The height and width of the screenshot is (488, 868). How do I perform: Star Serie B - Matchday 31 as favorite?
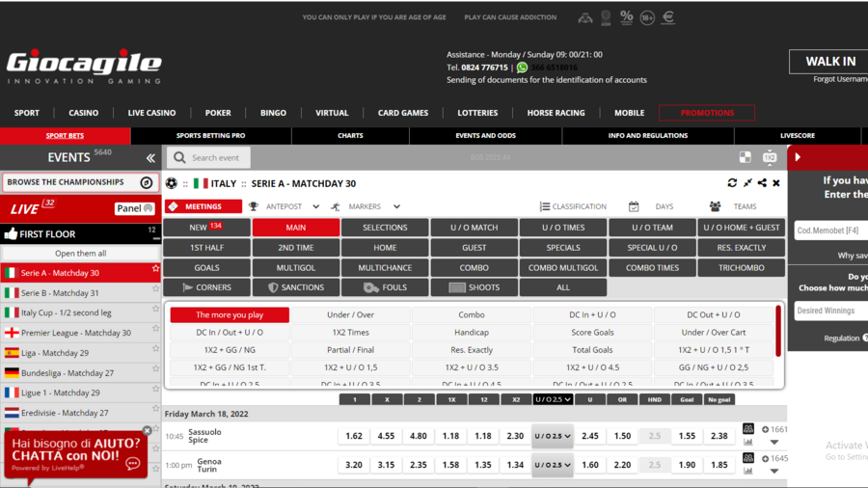point(155,292)
